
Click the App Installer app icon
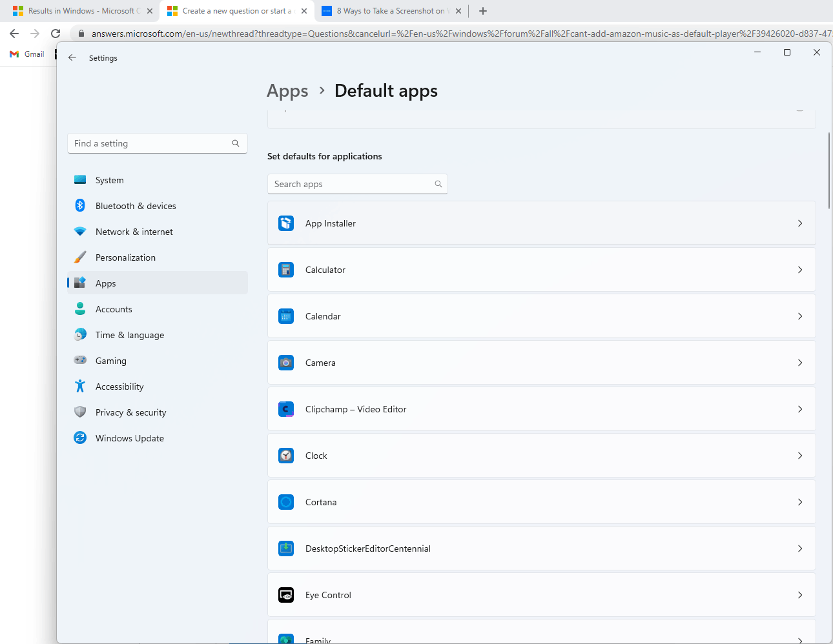point(286,223)
